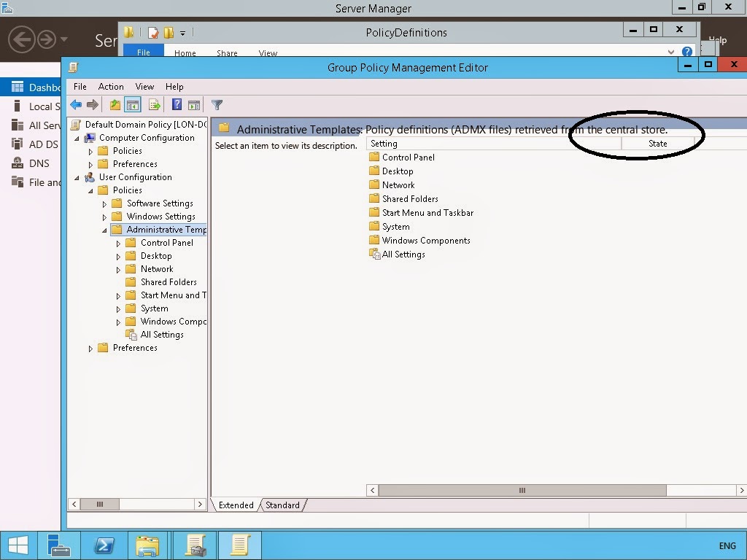Open the Share tab in PolicyDefinitions window
The height and width of the screenshot is (560, 747).
227,52
